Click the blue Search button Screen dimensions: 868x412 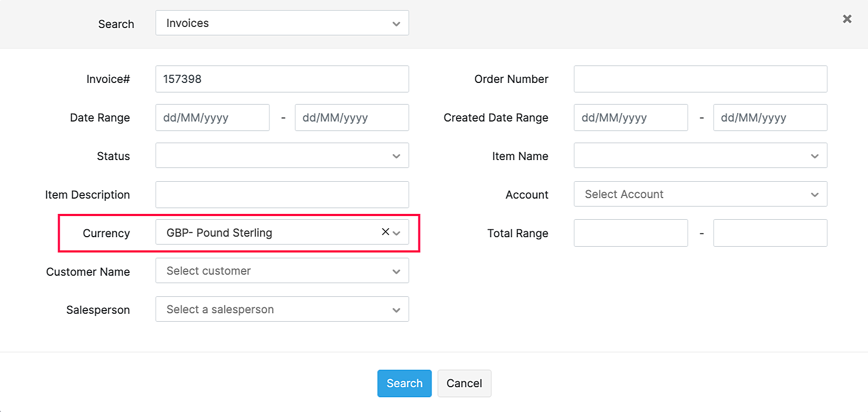coord(404,383)
